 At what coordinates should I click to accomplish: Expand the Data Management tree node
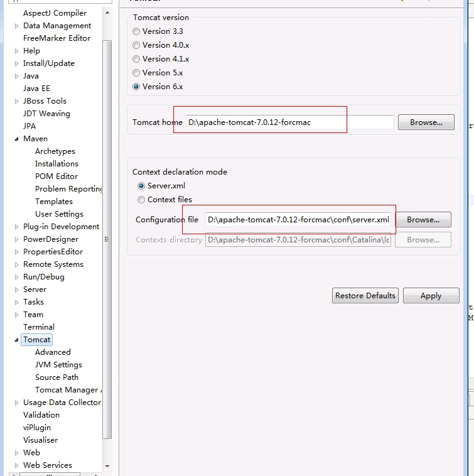(17, 26)
